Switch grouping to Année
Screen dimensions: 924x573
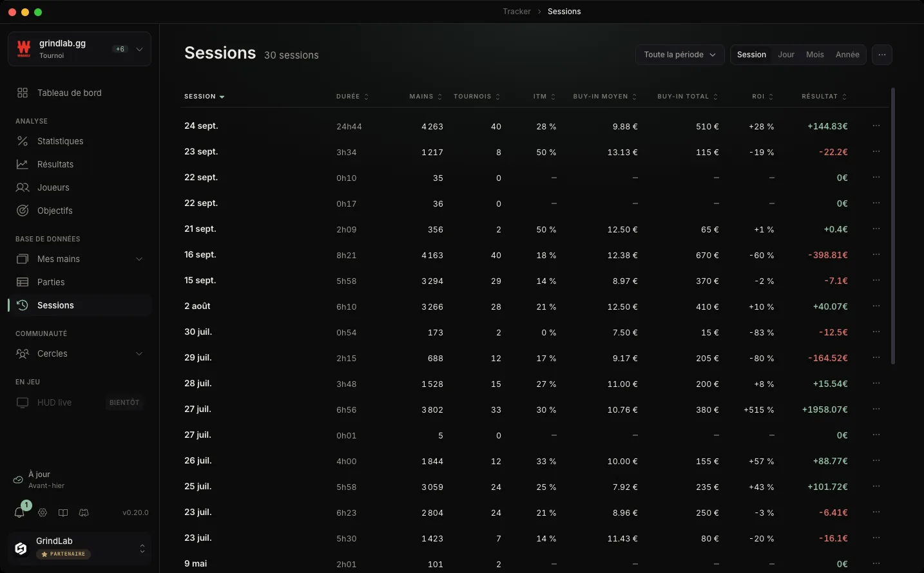coord(847,55)
